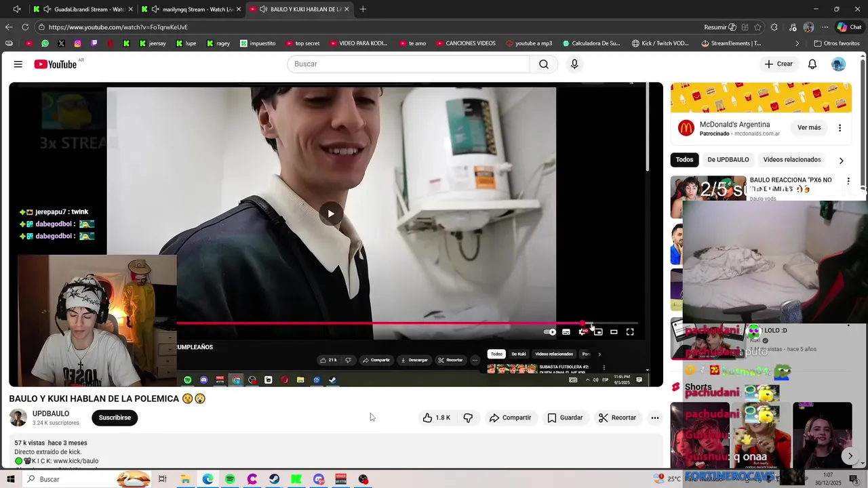Open the CANCIONES VIDEOS bookmark
The height and width of the screenshot is (488, 868).
tap(466, 43)
